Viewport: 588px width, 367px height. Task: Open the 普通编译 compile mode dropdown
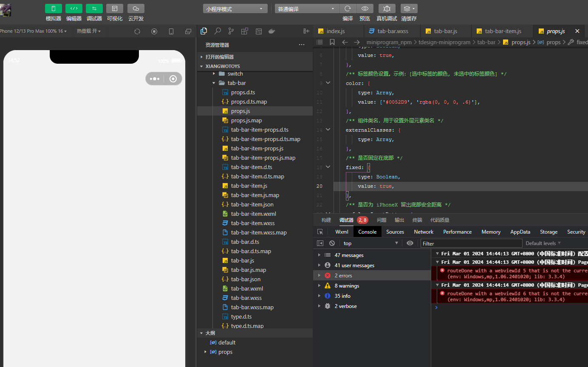coord(307,8)
